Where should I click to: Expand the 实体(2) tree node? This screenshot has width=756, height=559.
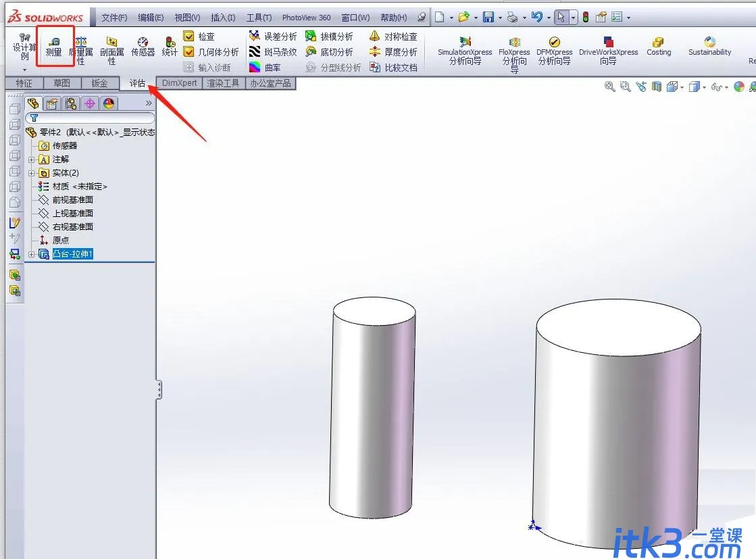tap(31, 173)
